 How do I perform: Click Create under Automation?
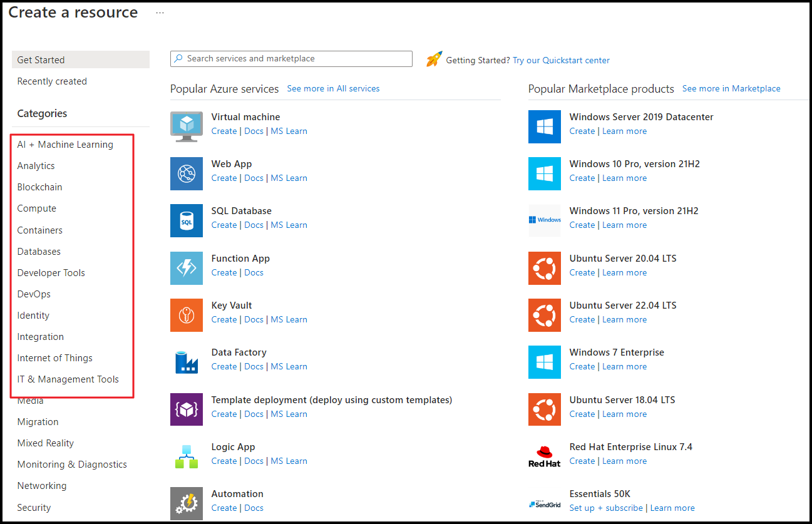[x=224, y=508]
